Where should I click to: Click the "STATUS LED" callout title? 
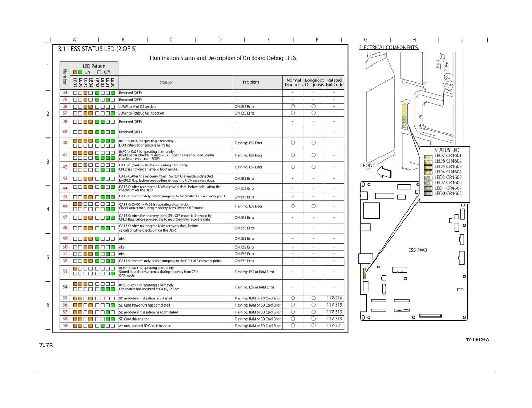[x=447, y=150]
